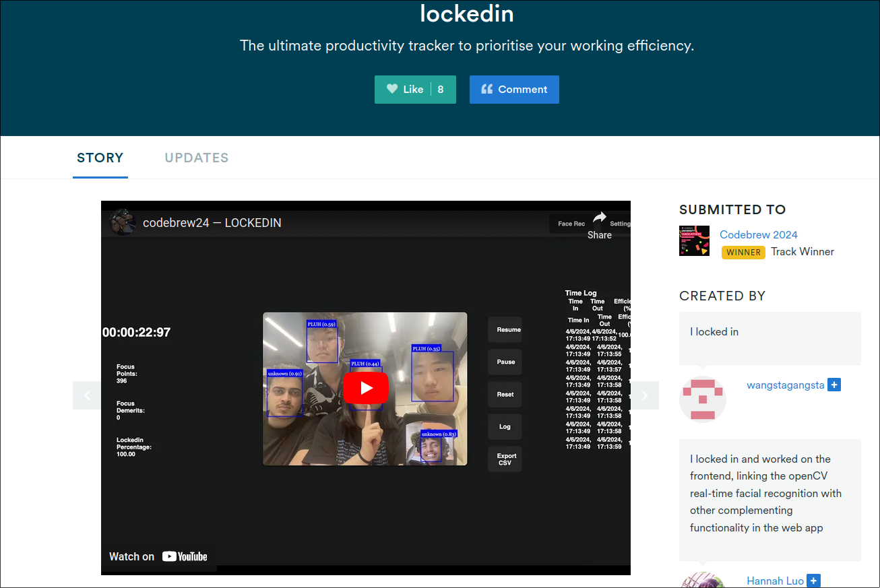Image resolution: width=880 pixels, height=588 pixels.
Task: Click the Like count number 8
Action: pyautogui.click(x=441, y=89)
